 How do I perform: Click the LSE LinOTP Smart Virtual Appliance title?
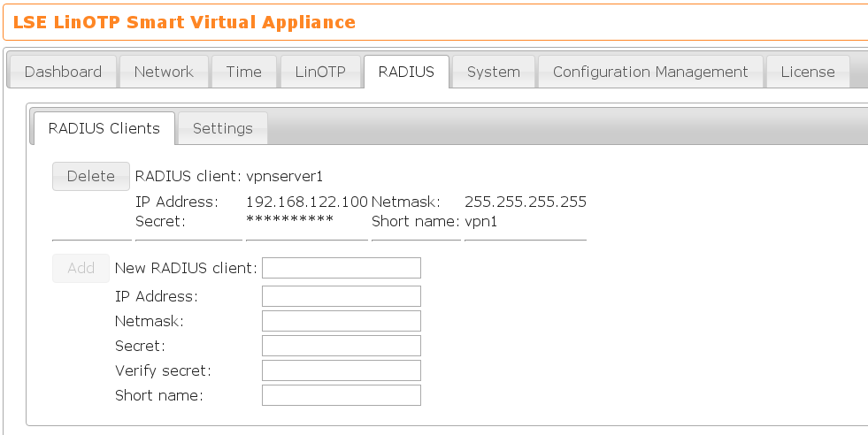coord(184,22)
